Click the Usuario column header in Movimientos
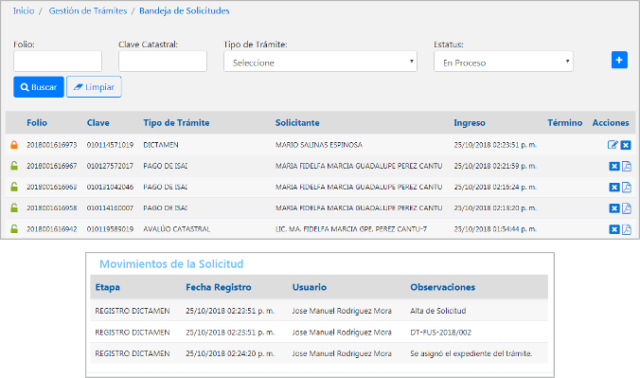Viewport: 640px width, 378px height. [309, 287]
